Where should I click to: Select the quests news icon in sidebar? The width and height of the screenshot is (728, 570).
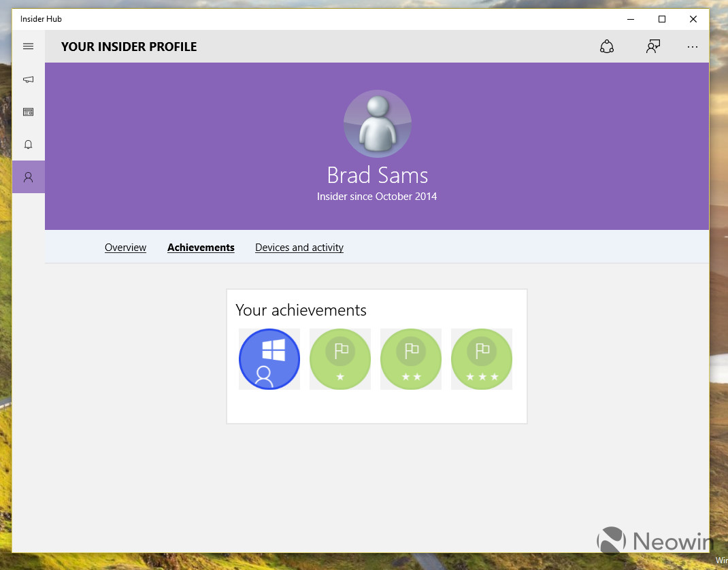(x=29, y=112)
